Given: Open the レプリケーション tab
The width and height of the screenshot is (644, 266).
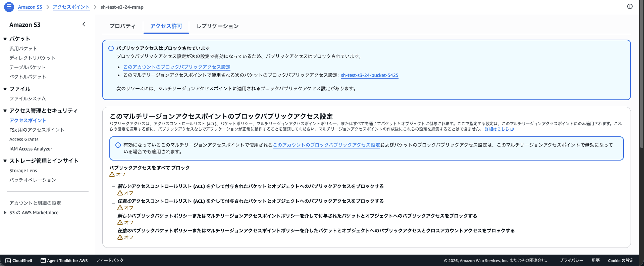Looking at the screenshot, I should [x=218, y=26].
